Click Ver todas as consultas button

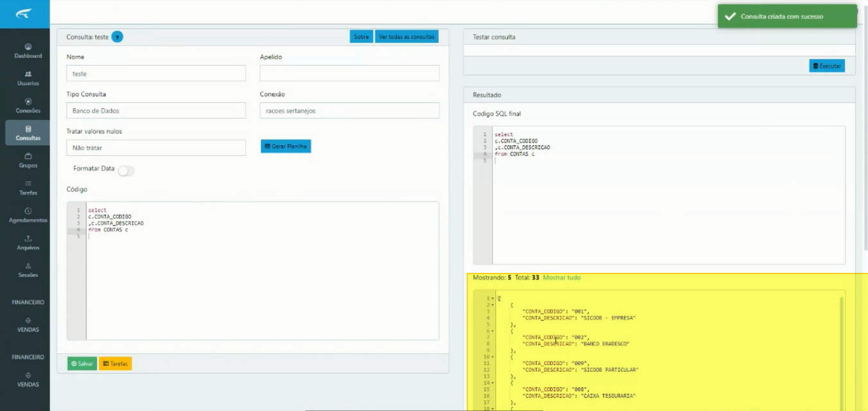click(x=407, y=37)
